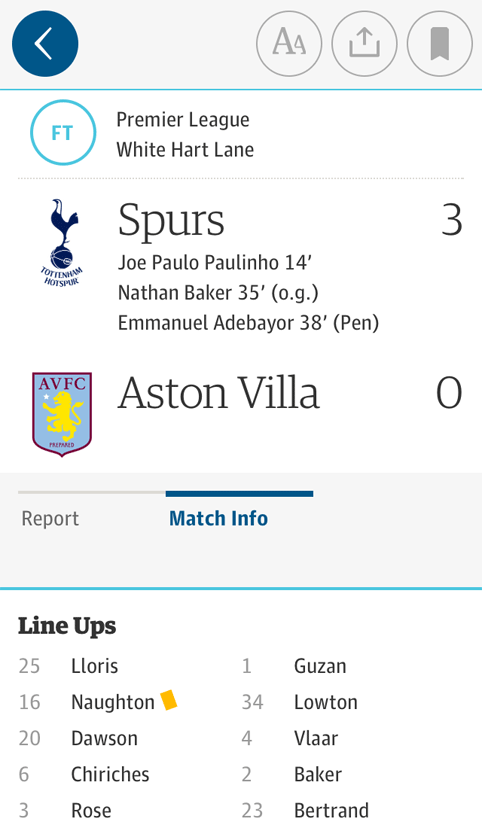Tap the Spurs team name
The image size is (482, 825).
click(x=171, y=221)
